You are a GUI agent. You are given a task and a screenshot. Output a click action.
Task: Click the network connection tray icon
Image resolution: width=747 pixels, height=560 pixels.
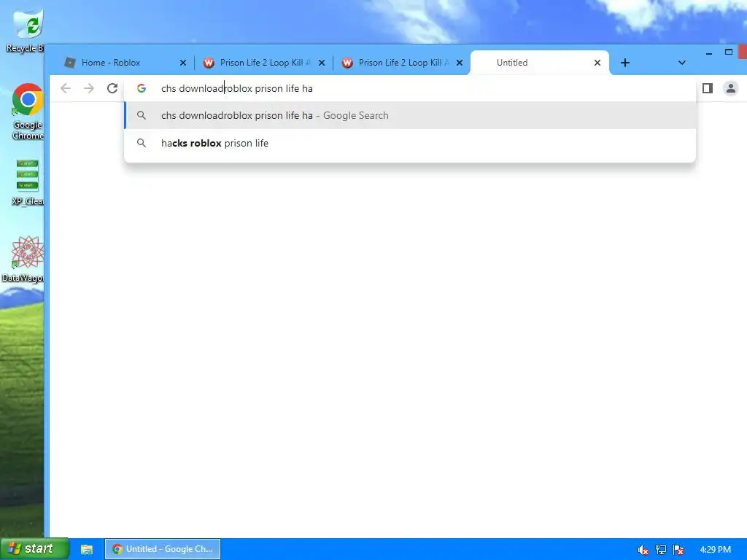(661, 550)
